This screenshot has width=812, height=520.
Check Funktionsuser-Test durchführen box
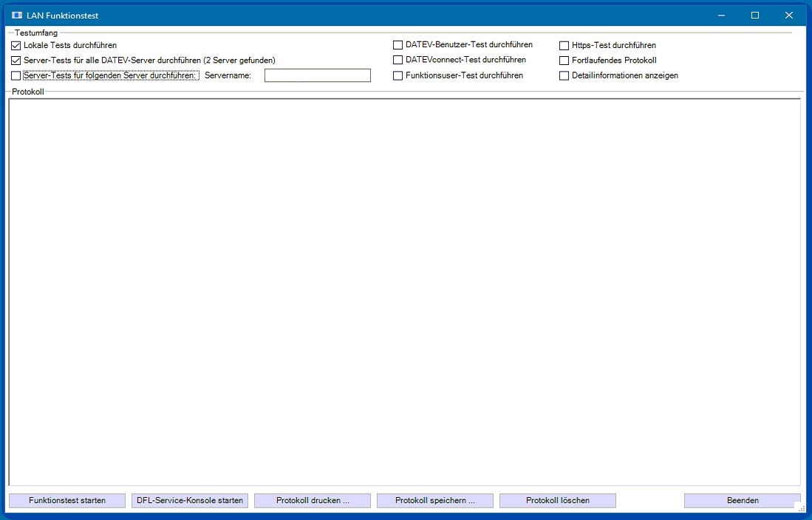tap(398, 75)
